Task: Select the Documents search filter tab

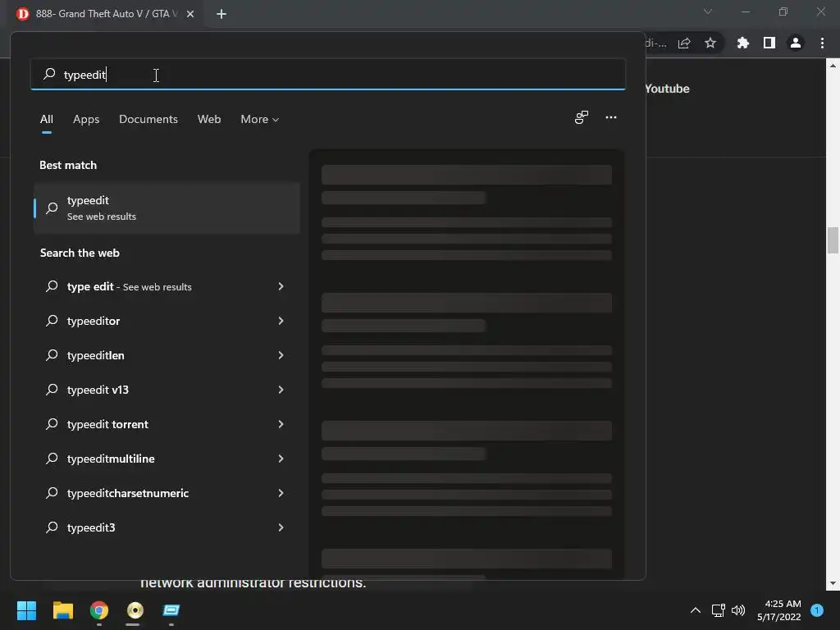Action: [148, 119]
